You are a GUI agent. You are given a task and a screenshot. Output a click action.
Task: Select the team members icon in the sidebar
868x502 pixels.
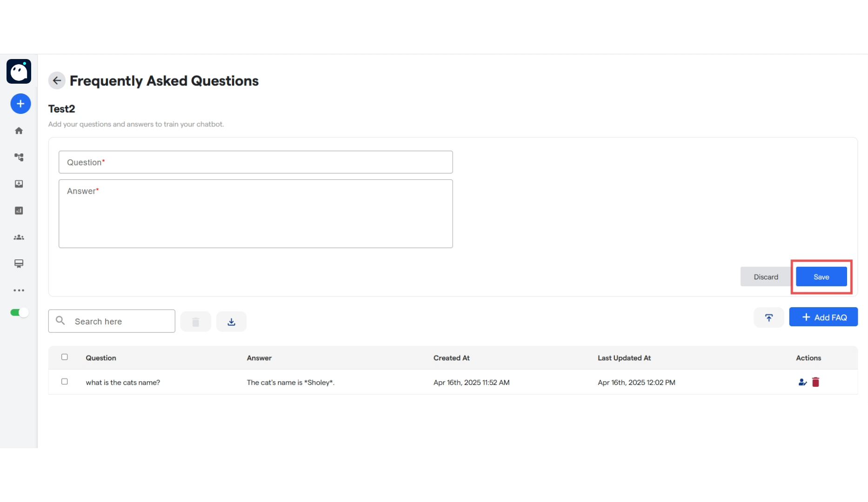click(19, 237)
